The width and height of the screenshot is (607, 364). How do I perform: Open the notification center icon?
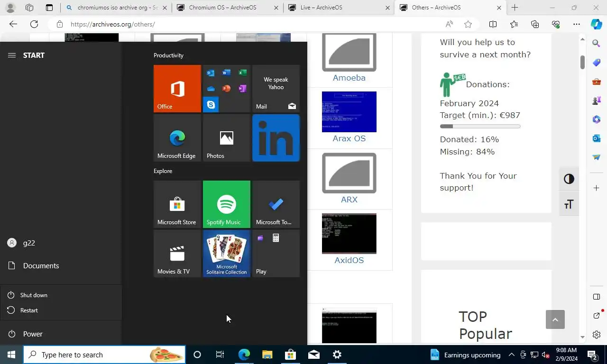click(x=592, y=355)
